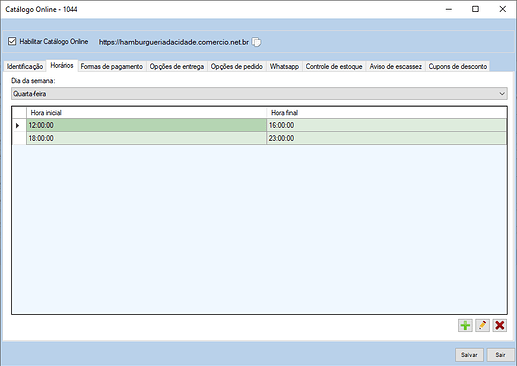The image size is (517, 366).
Task: Open the hamburgueriadacidade.comercio.net.br link
Action: (x=174, y=42)
